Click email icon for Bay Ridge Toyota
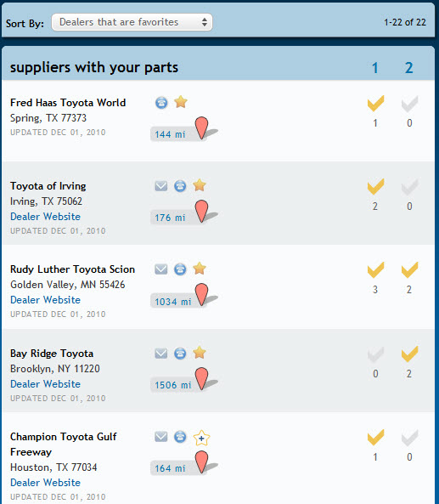439x504 pixels. 161,354
